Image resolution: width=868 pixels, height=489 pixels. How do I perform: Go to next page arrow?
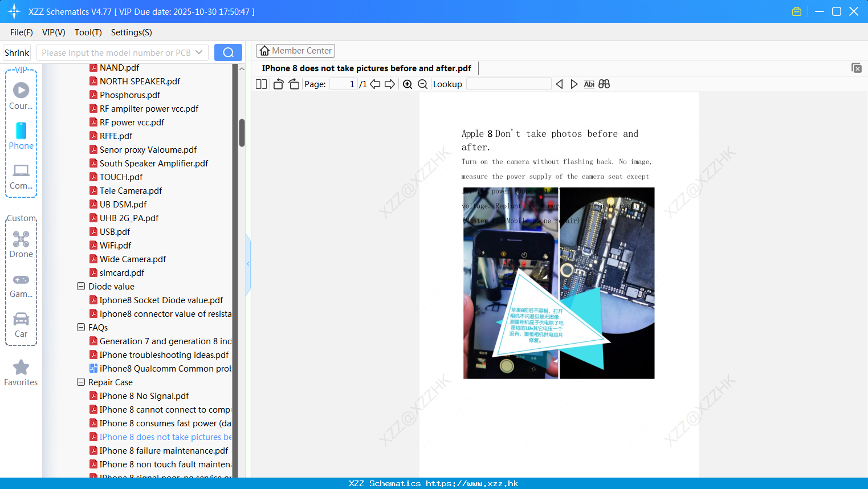tap(390, 84)
